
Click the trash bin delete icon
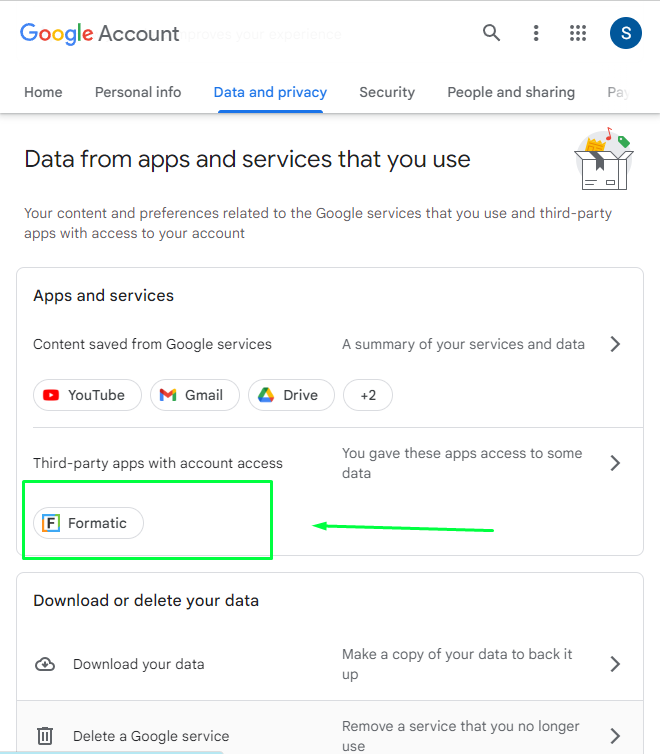coord(45,736)
